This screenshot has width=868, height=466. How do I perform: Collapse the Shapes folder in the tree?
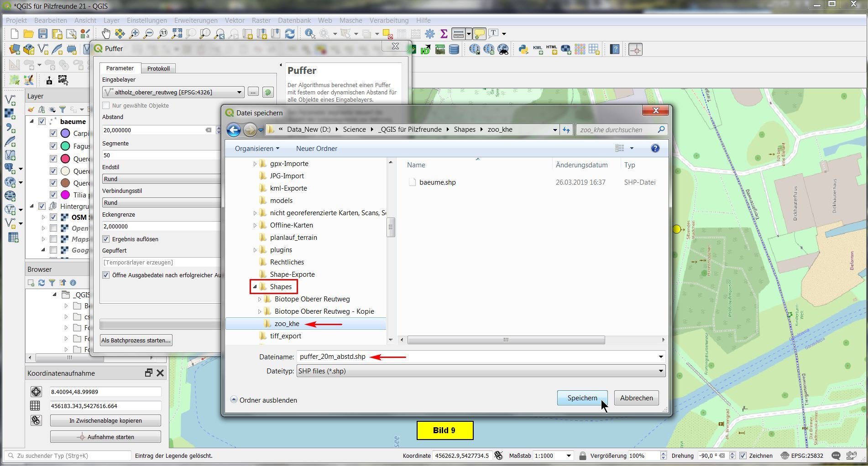pyautogui.click(x=255, y=287)
